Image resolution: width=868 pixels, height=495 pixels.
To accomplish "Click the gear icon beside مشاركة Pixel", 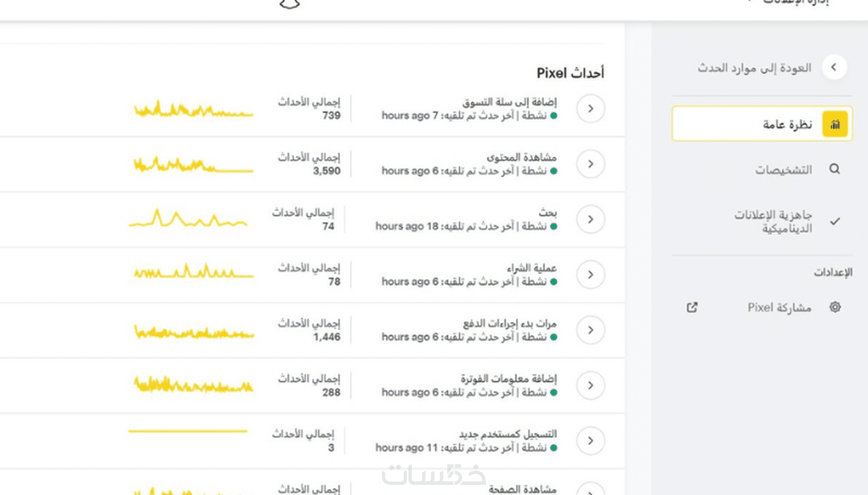I will point(835,307).
